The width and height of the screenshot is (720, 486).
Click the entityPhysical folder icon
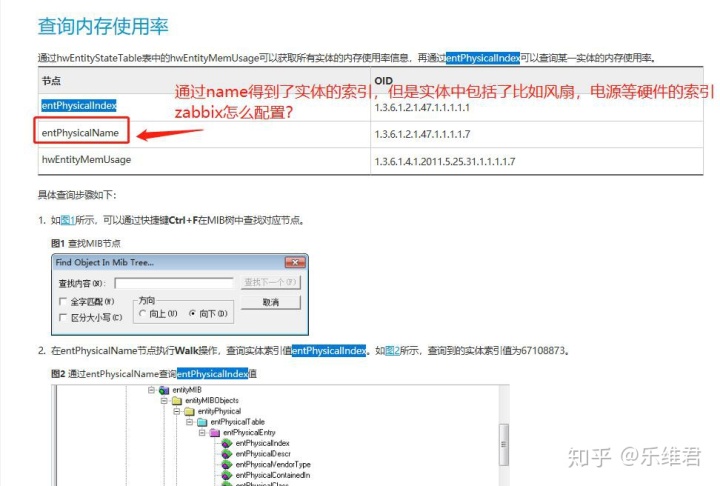pos(190,412)
